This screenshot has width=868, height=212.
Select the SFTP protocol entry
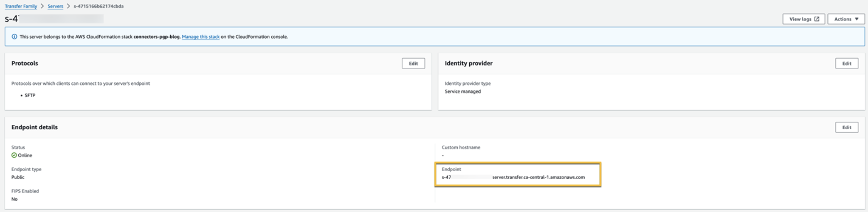30,95
